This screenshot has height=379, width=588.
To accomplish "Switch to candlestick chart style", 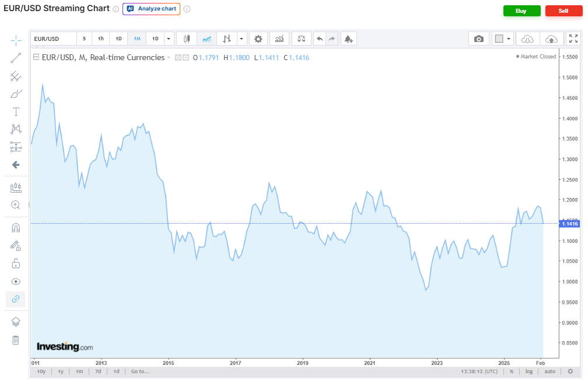I will (x=187, y=39).
